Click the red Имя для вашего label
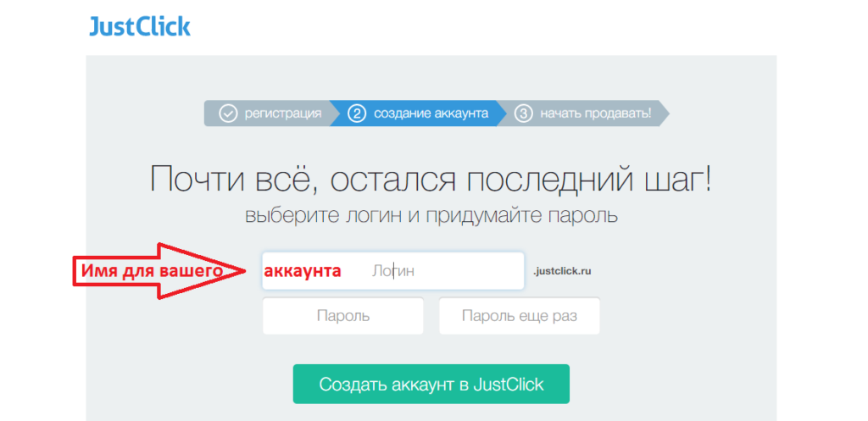This screenshot has width=868, height=421. (x=151, y=271)
